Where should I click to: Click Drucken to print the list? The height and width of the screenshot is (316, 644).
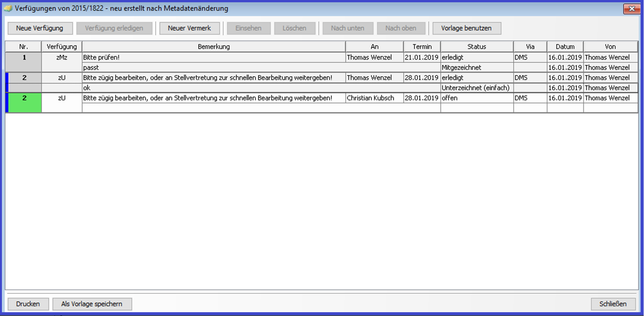[x=28, y=304]
